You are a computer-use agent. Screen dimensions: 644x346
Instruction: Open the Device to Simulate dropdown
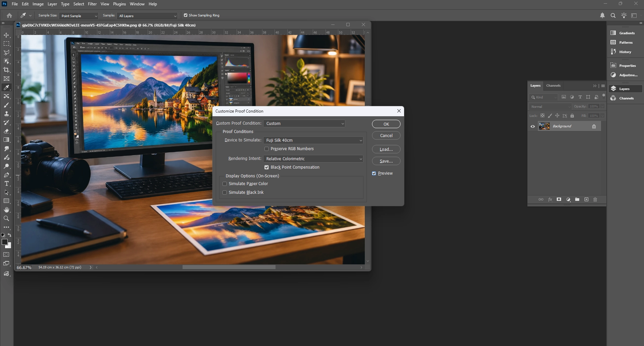point(313,140)
